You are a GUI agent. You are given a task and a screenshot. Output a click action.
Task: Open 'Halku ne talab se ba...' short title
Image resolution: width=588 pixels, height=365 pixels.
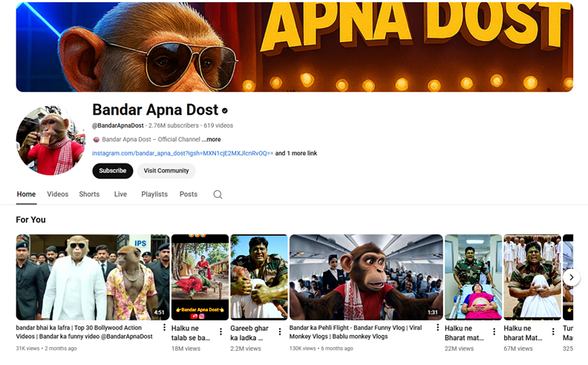191,333
